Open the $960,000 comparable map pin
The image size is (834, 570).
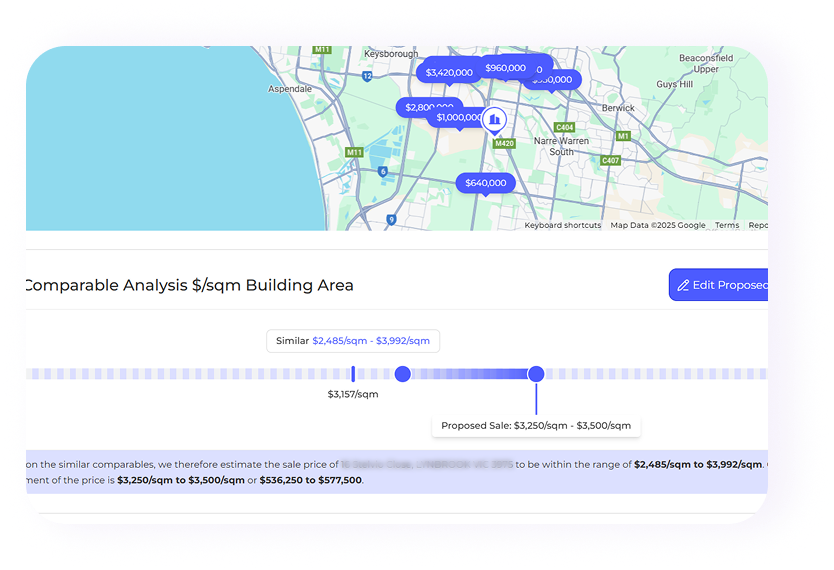tap(505, 68)
